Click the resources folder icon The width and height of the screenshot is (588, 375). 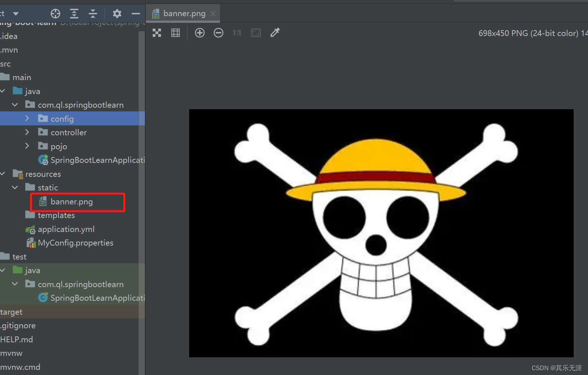(x=18, y=174)
